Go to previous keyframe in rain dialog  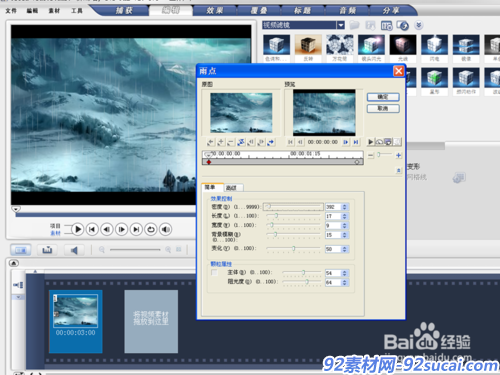tap(210, 142)
